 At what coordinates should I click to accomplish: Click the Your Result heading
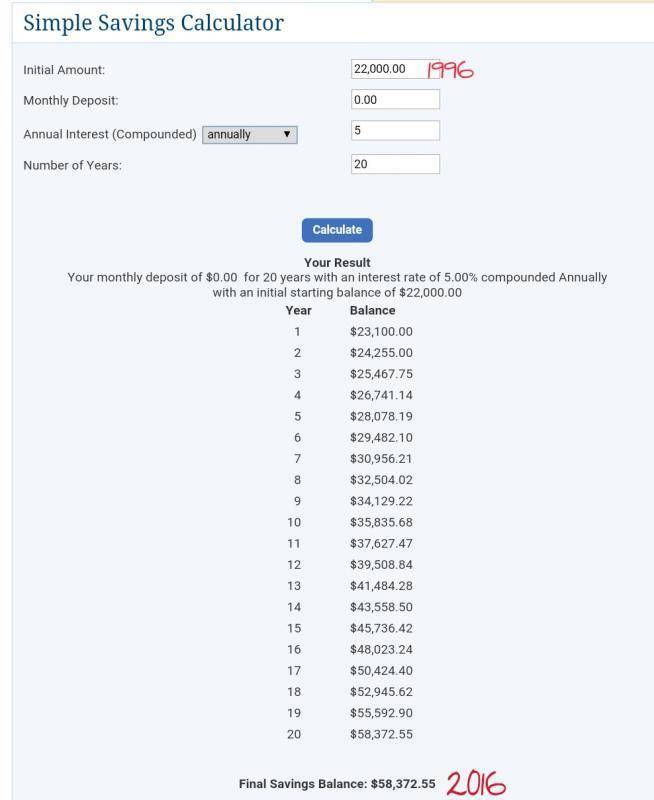tap(337, 263)
